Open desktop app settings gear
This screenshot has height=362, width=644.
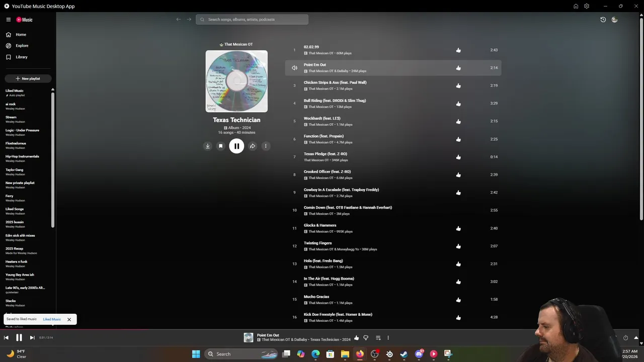587,6
